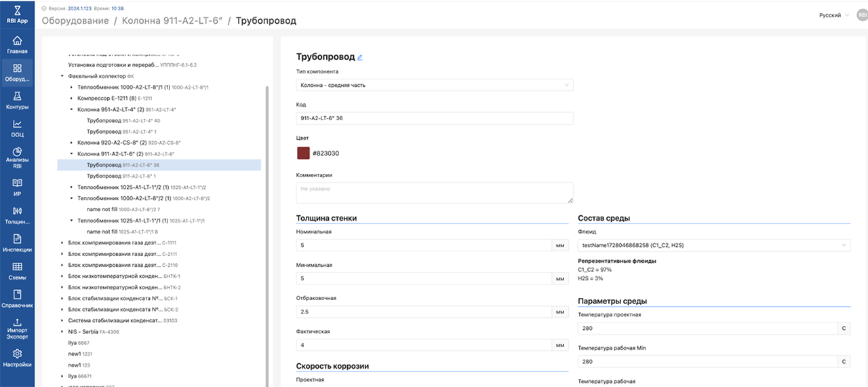Open Схемы table icon in sidebar
This screenshot has width=868, height=387.
17,267
